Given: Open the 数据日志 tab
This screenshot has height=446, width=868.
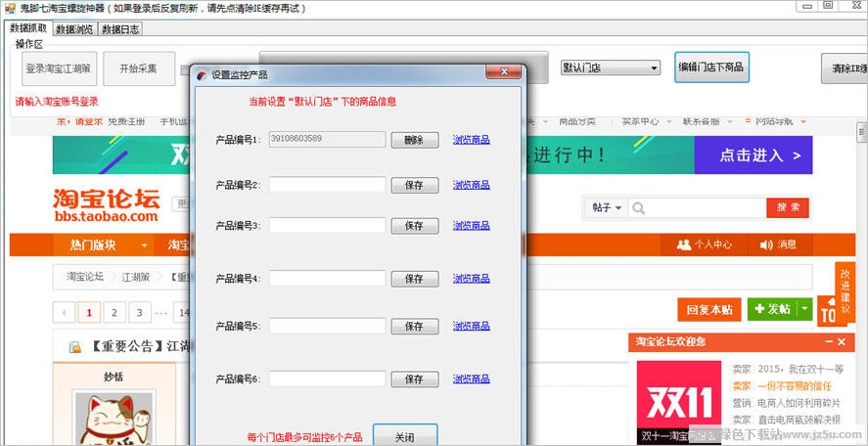Looking at the screenshot, I should point(120,29).
